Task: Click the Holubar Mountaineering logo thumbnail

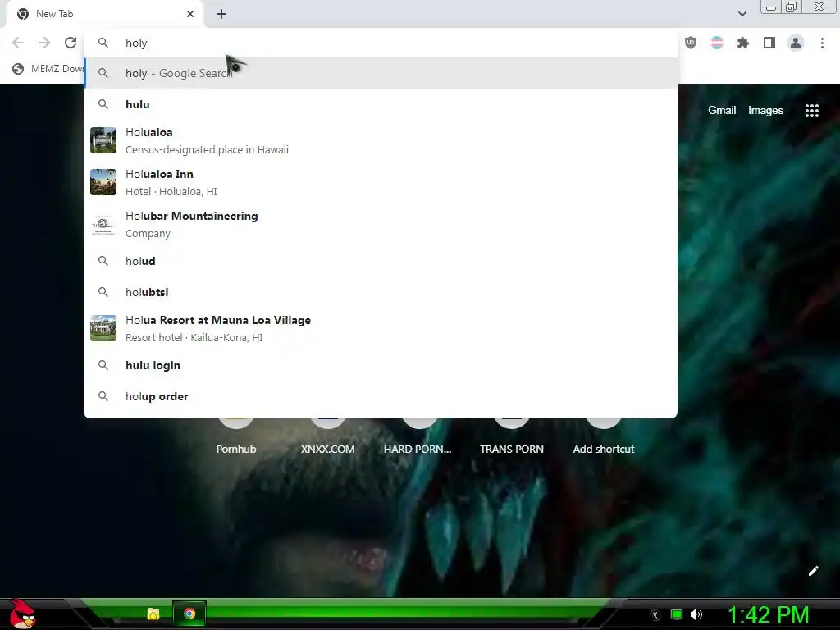Action: point(103,224)
